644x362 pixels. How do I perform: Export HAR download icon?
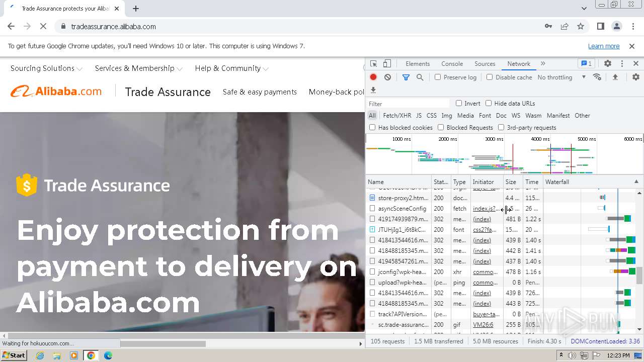coord(373,90)
